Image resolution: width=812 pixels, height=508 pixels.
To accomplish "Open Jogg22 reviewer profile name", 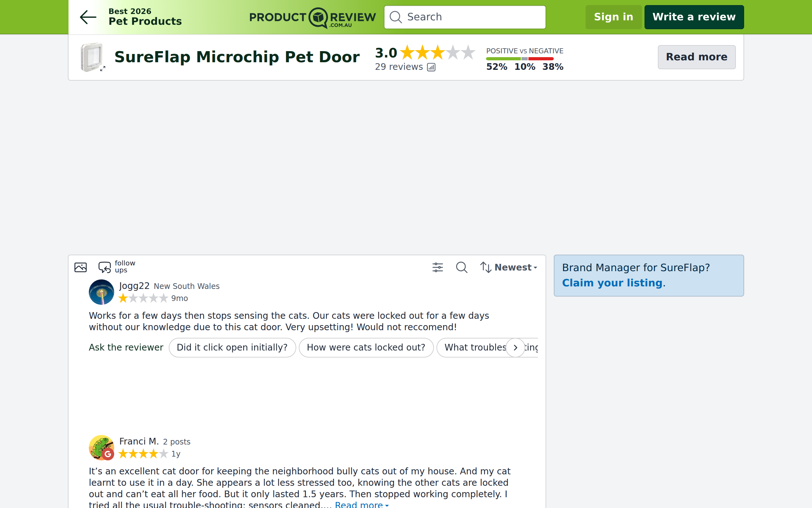I will click(x=134, y=286).
